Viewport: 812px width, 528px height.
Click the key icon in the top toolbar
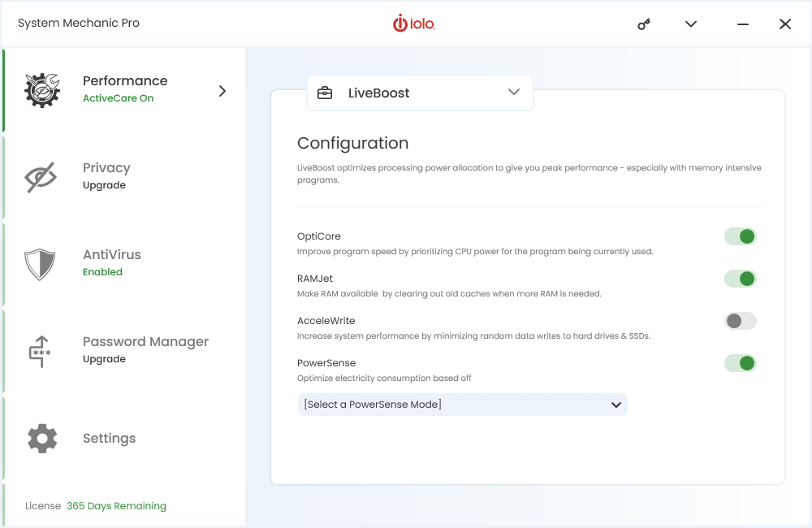click(x=643, y=24)
